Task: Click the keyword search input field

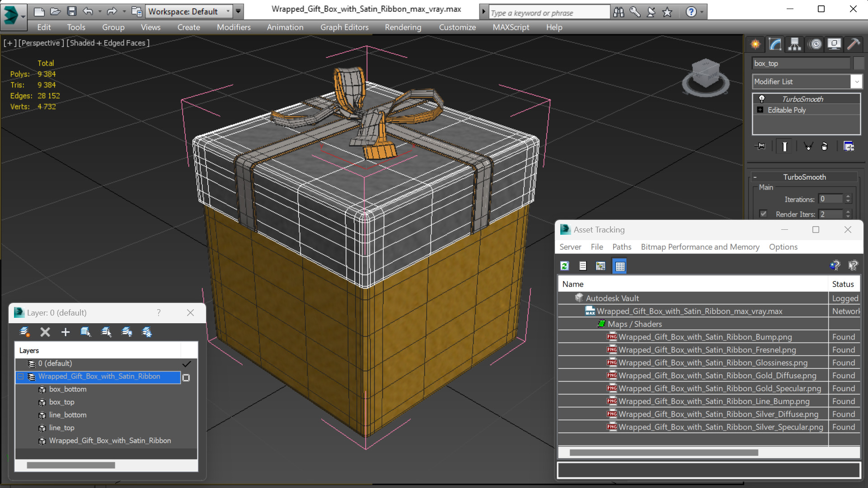Action: coord(549,13)
